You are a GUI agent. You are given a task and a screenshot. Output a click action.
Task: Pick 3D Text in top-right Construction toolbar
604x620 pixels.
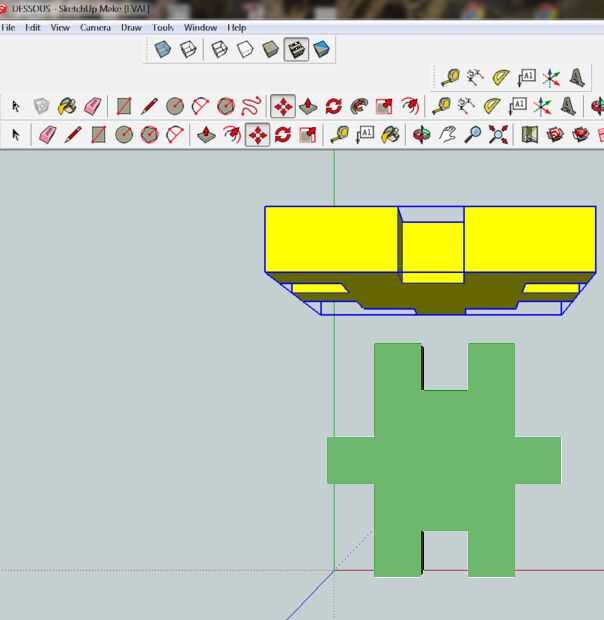click(577, 77)
